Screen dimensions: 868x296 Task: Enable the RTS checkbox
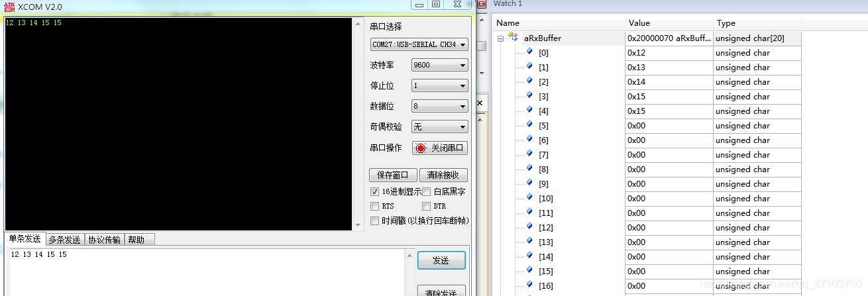(374, 206)
